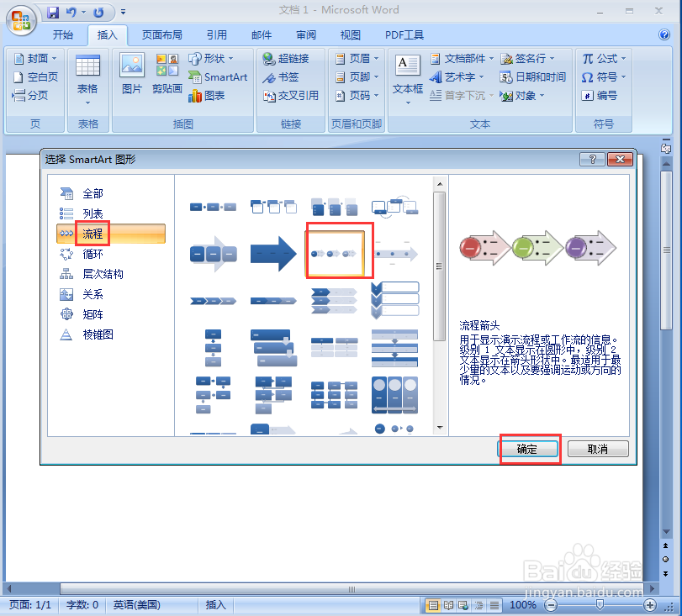682x616 pixels.
Task: Insert date and time (日期和时间)
Action: (x=533, y=77)
